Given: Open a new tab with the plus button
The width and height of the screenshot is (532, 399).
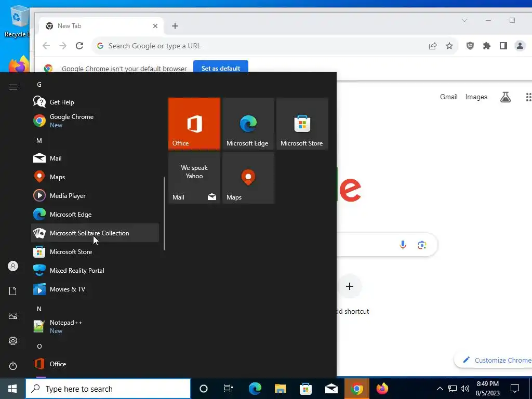Looking at the screenshot, I should (x=175, y=26).
